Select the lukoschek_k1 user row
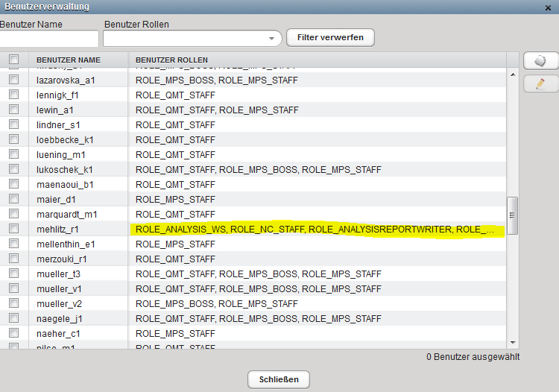Screen dimensions: 559x392 64,170
